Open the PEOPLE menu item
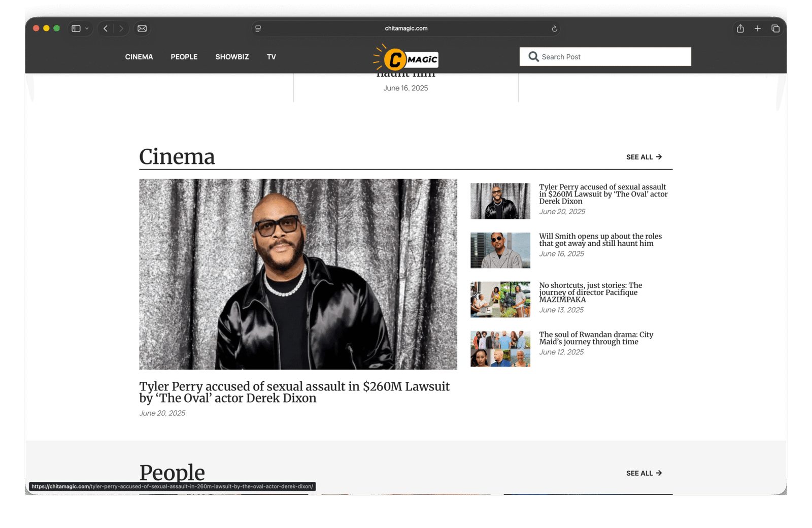Screen dimensions: 812x528 pos(184,57)
